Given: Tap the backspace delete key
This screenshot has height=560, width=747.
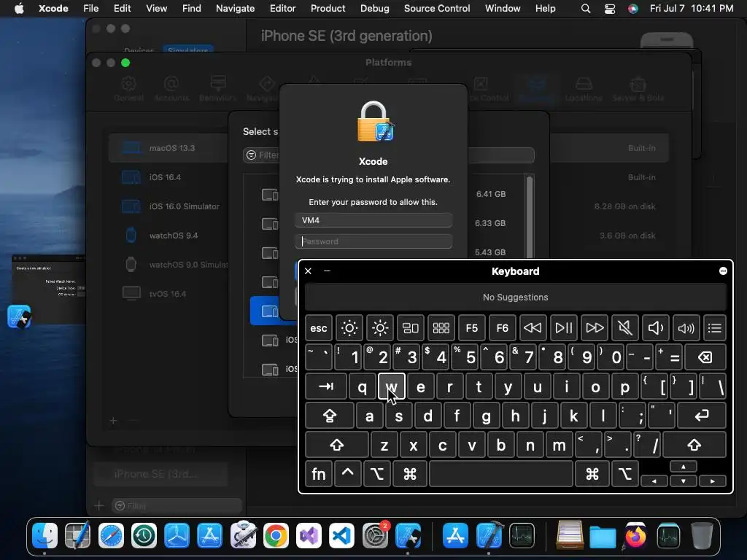Looking at the screenshot, I should (x=705, y=357).
